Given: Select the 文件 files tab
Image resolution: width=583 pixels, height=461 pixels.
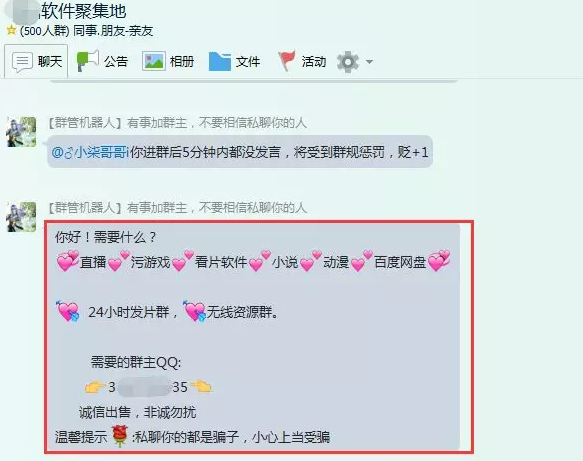Looking at the screenshot, I should 234,61.
